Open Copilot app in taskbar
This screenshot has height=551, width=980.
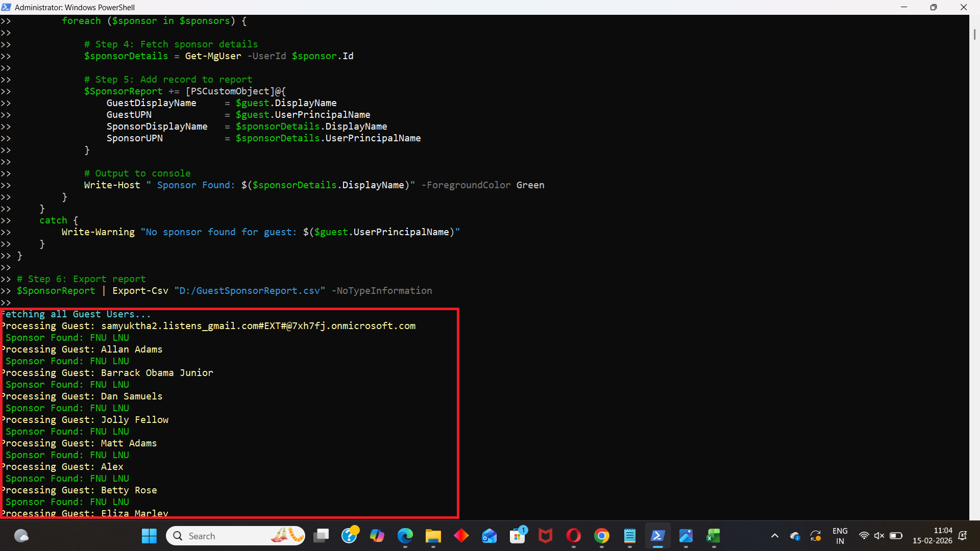[x=377, y=536]
